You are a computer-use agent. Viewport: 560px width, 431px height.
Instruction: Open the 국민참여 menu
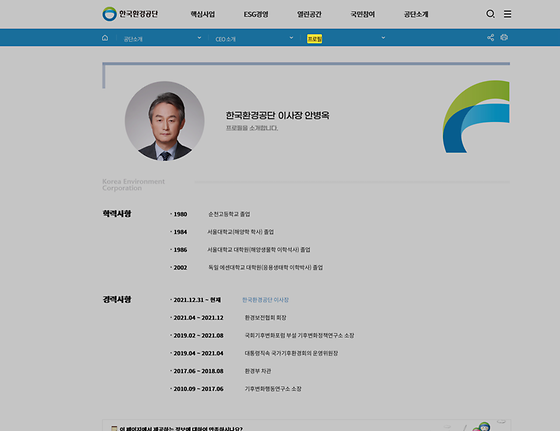point(362,14)
